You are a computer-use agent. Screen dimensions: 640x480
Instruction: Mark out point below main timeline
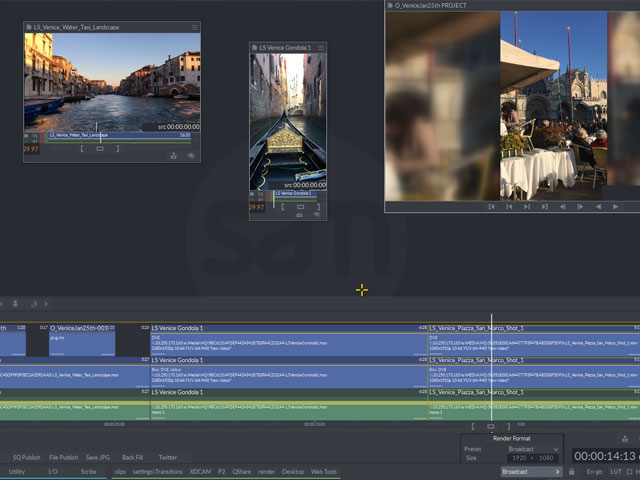509,426
